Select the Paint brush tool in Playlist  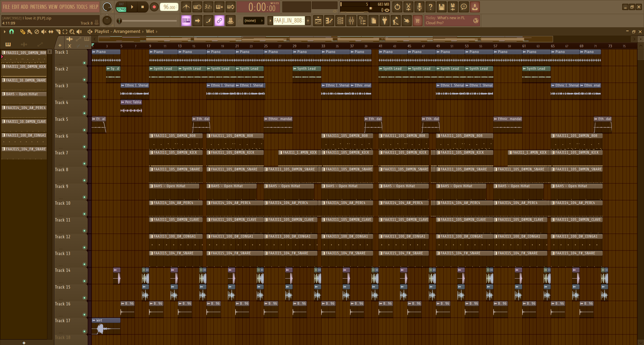(x=30, y=32)
